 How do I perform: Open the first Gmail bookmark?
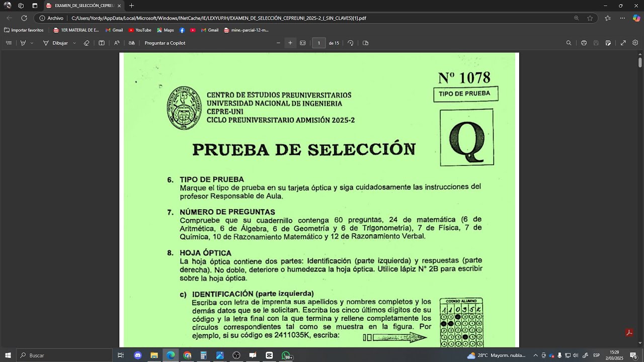coord(114,30)
